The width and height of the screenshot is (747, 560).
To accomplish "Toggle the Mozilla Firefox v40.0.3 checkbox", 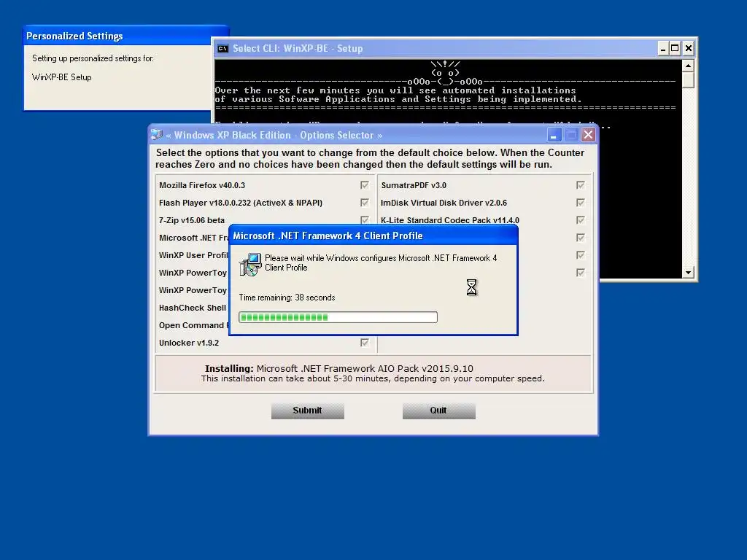I will click(365, 184).
